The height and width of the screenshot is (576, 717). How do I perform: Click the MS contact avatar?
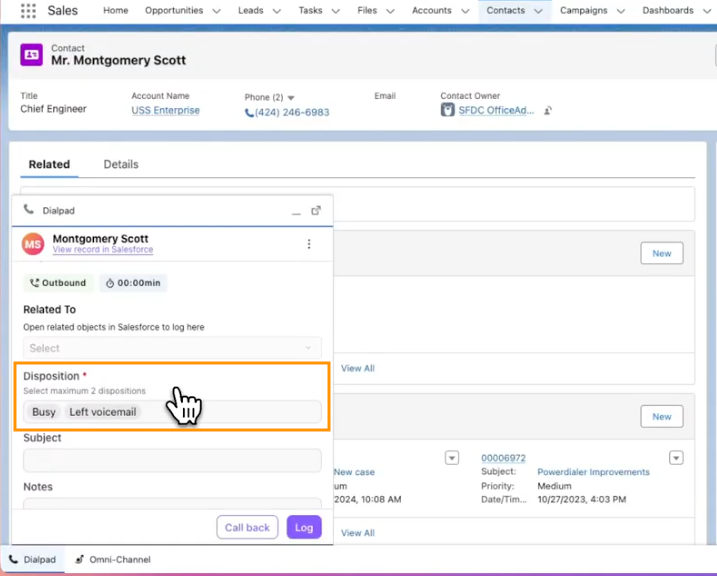point(33,244)
